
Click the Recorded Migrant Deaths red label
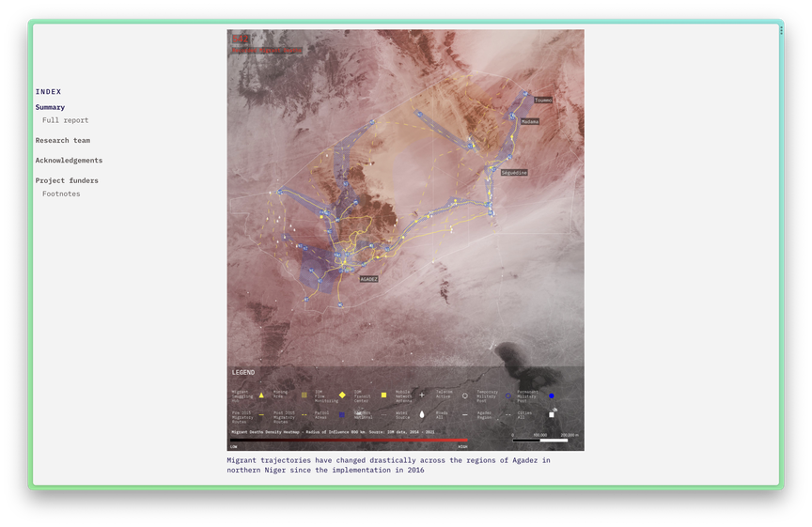tap(267, 50)
